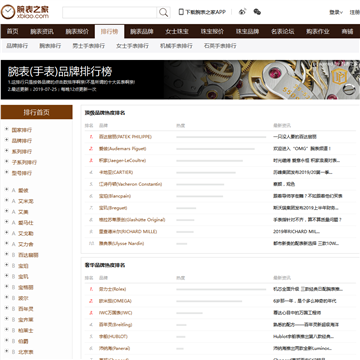Open the RICHARD MILLE brand link

(128, 231)
